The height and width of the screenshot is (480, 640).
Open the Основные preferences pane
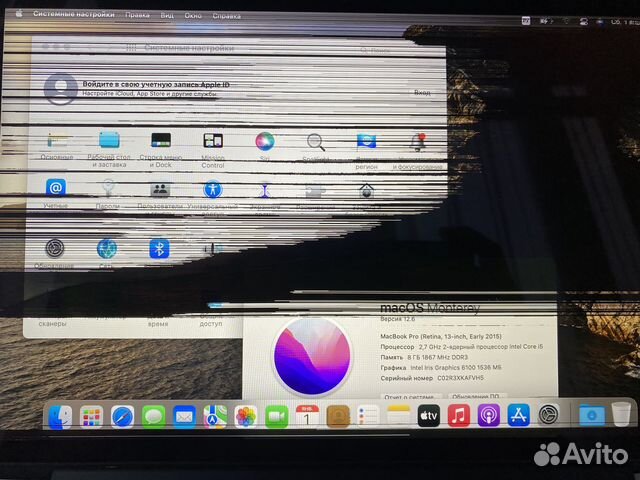coord(57,147)
